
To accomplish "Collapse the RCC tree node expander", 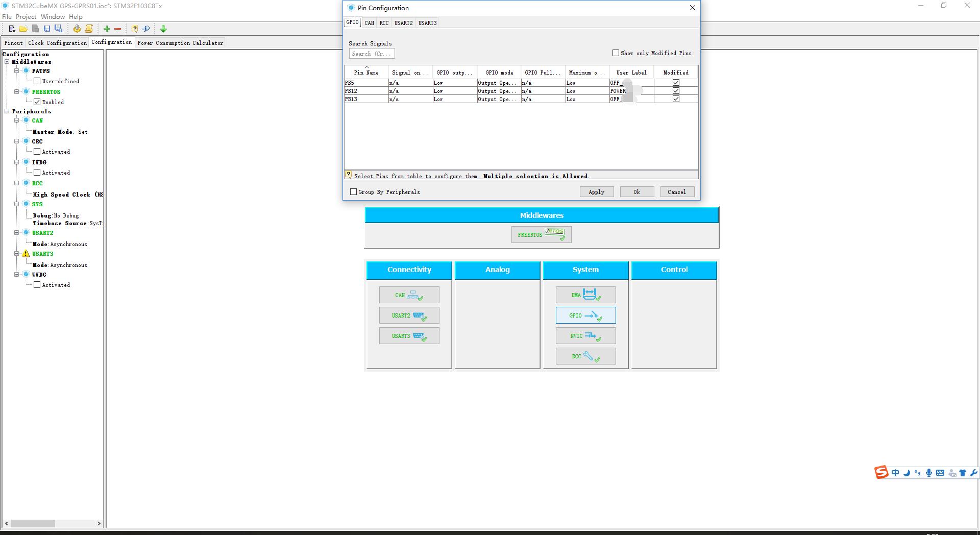I will coord(16,183).
